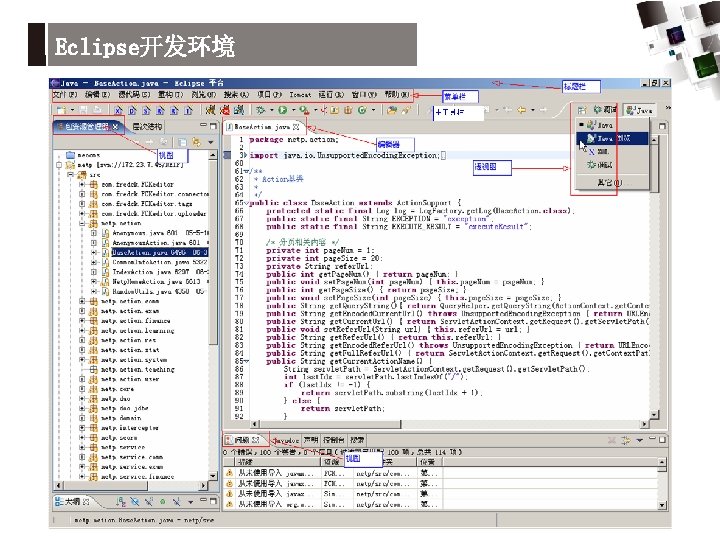The image size is (720, 540).
Task: Switch to the Javadoc tab
Action: tap(286, 440)
